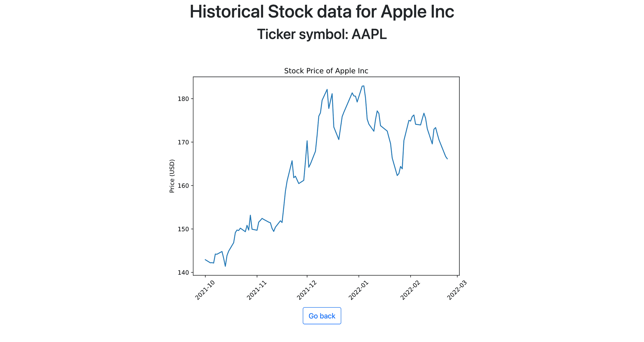Image resolution: width=644 pixels, height=342 pixels.
Task: Click the 150 tick label on the y-axis
Action: pos(184,229)
